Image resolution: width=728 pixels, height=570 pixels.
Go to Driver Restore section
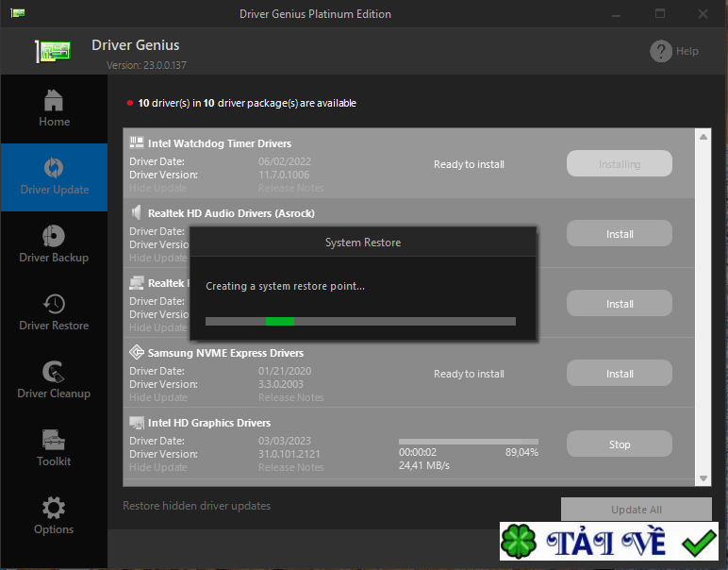(54, 304)
